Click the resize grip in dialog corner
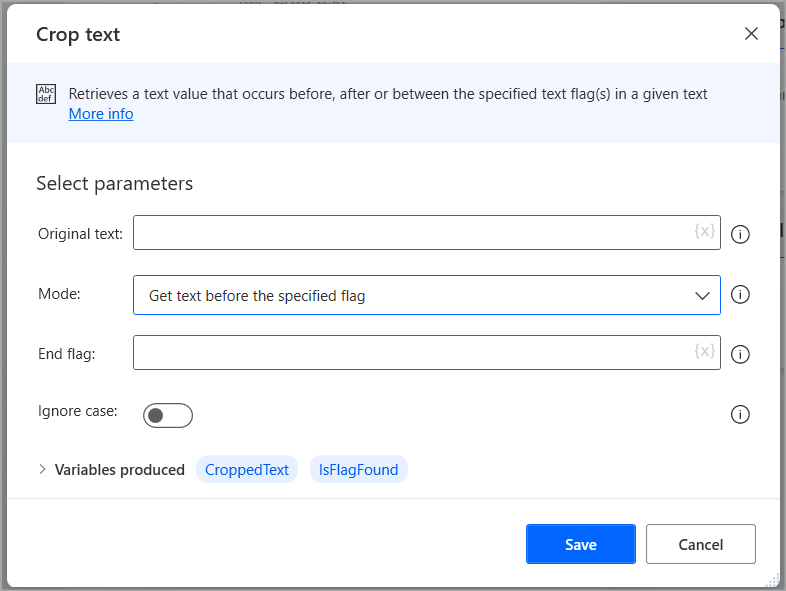Viewport: 786px width, 591px height. (x=772, y=579)
